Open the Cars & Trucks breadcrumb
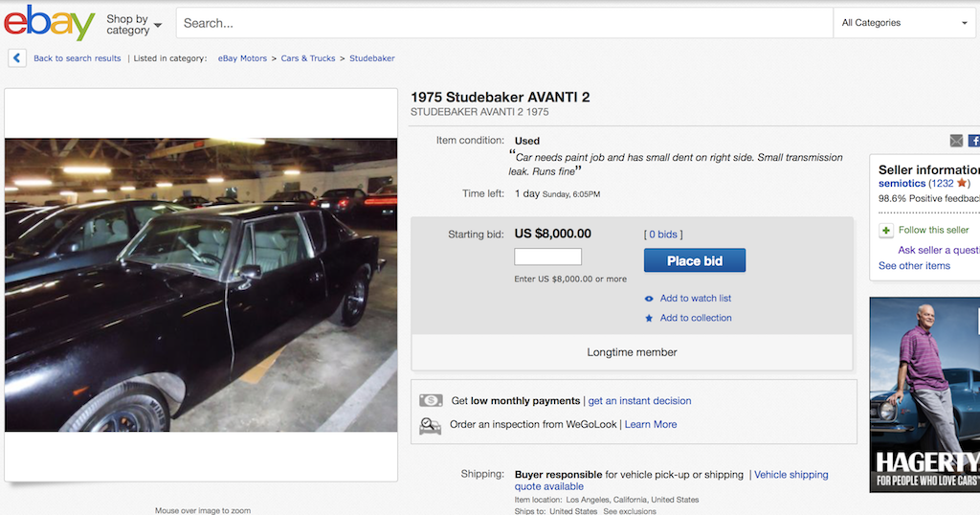The height and width of the screenshot is (515, 980). (308, 58)
